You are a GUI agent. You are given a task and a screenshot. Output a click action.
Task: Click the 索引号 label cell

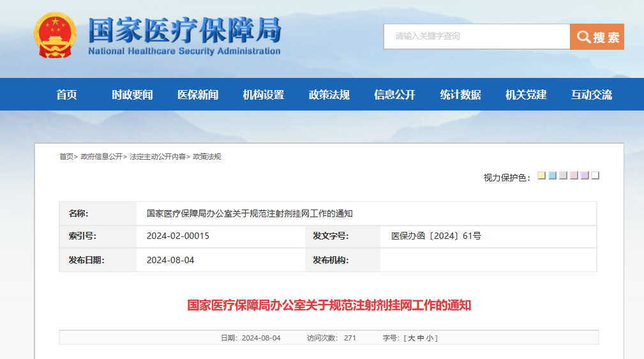click(x=98, y=236)
